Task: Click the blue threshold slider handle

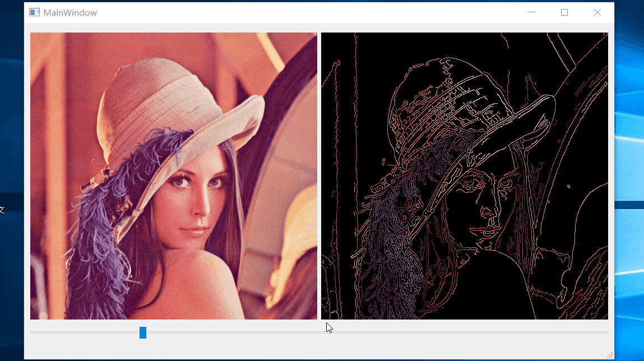Action: pyautogui.click(x=143, y=332)
